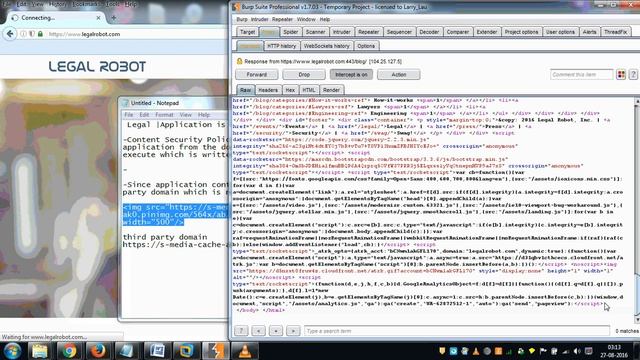The image size is (640, 360).
Task: Open the Notepad View menu
Action: coord(185,115)
